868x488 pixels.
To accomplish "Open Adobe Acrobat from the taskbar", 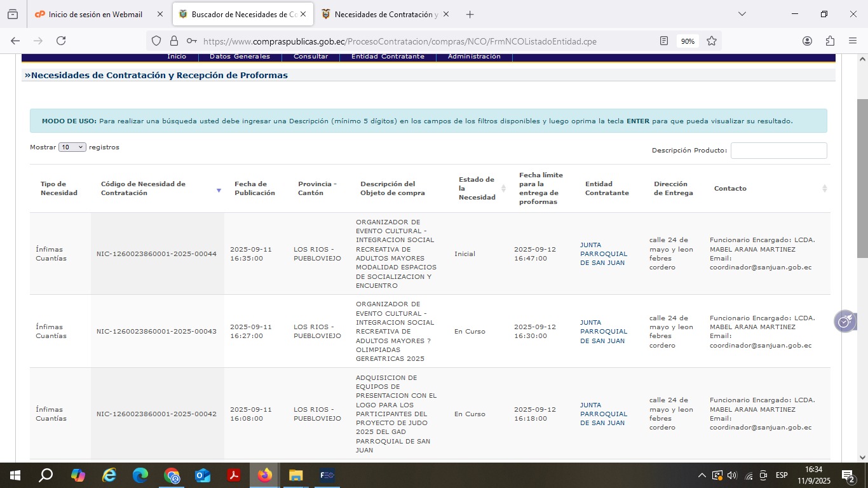I will pos(234,475).
